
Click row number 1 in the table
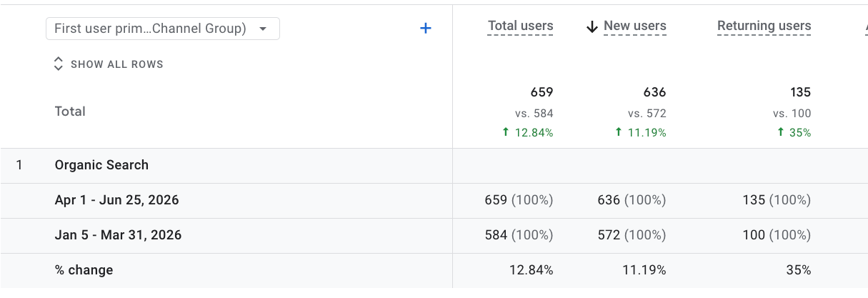click(19, 165)
